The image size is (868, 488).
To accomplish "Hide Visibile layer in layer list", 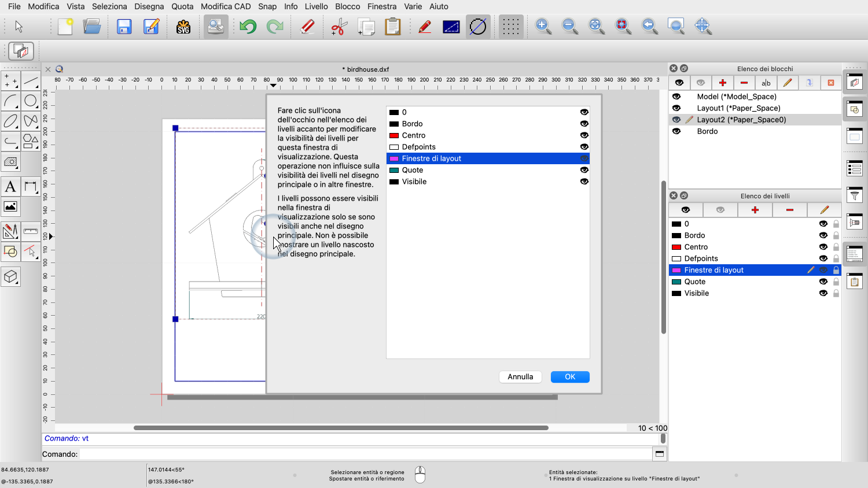I will point(823,293).
